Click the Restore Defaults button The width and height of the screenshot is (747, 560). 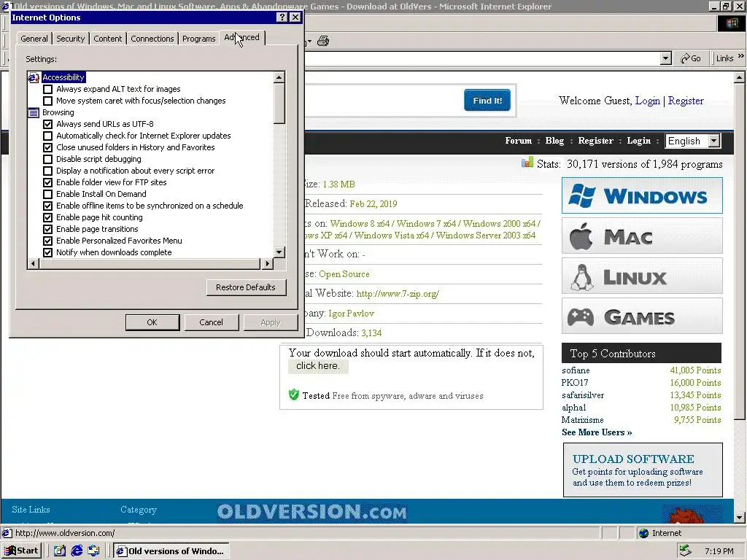click(x=246, y=287)
